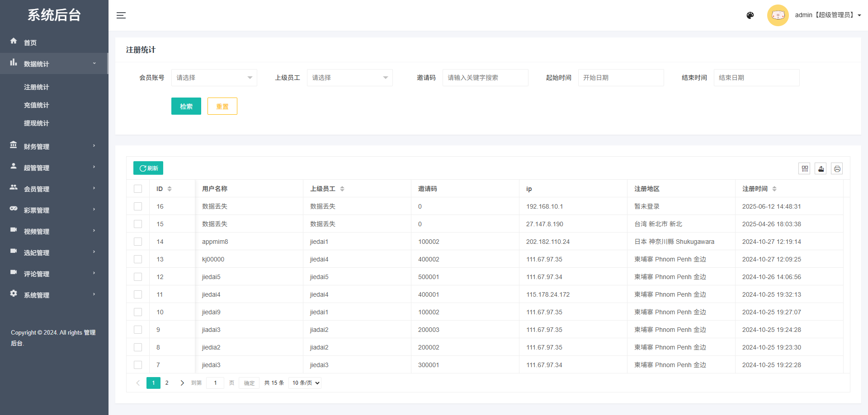Select the 会员管理 sidebar menu

pyautogui.click(x=37, y=189)
